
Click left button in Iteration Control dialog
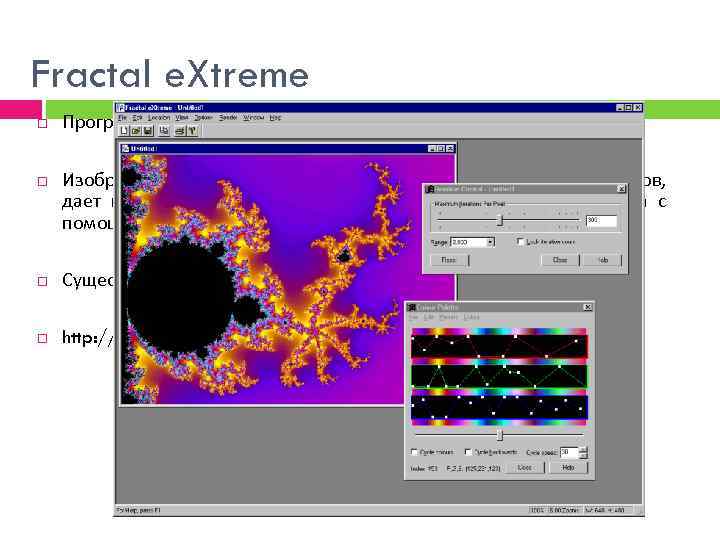[450, 260]
